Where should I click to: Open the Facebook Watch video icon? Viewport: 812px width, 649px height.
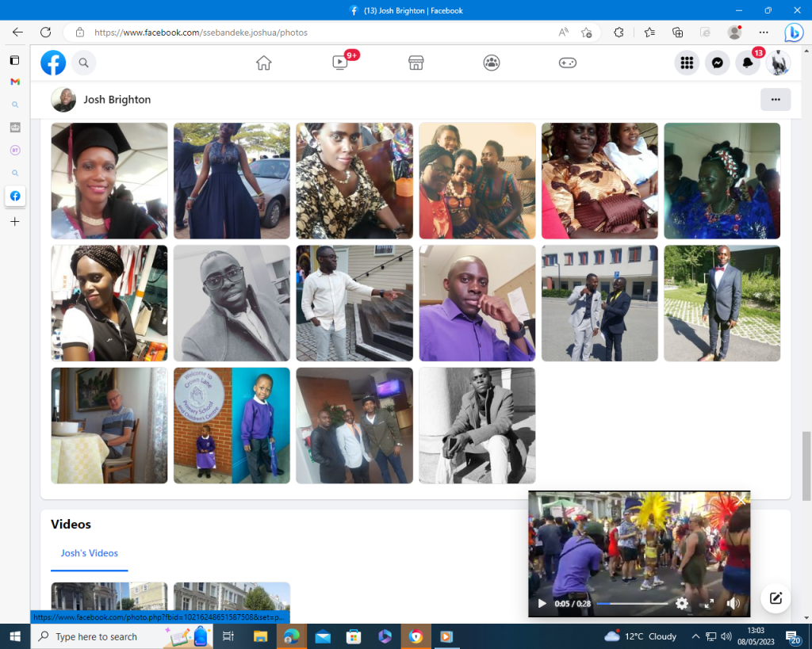click(x=340, y=63)
